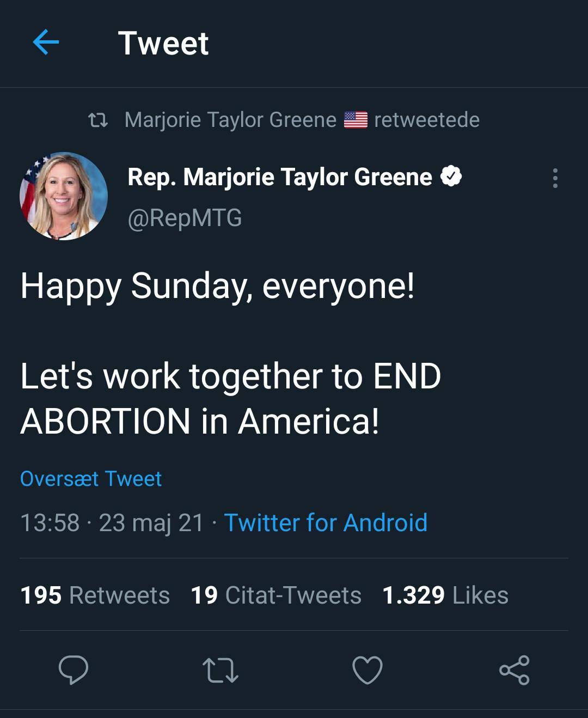
Task: Tap the back arrow icon
Action: [x=46, y=42]
